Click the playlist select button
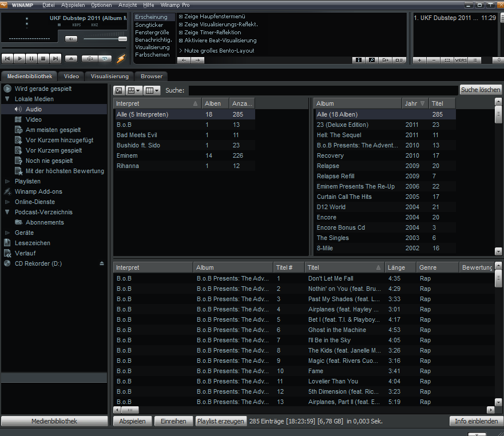Viewport: 504px width, 436px height. point(447,60)
